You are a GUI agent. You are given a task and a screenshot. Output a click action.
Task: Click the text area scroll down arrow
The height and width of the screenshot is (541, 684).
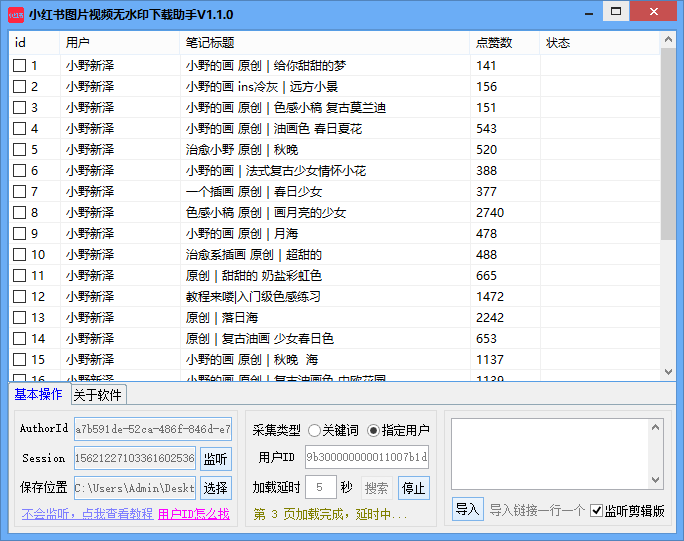click(x=655, y=480)
